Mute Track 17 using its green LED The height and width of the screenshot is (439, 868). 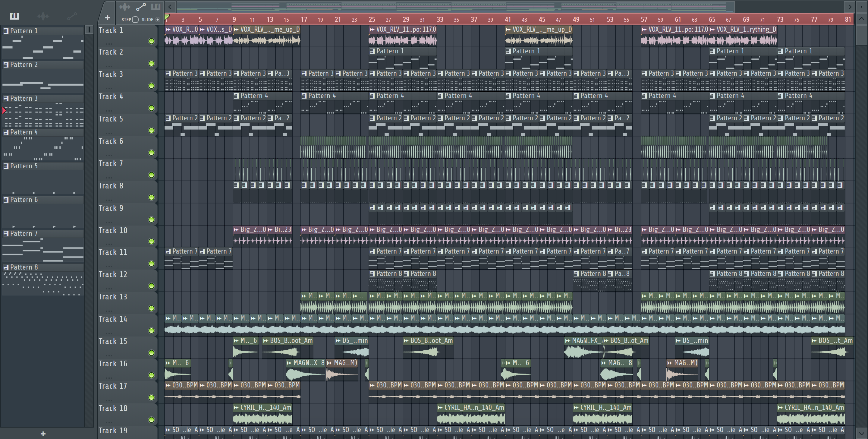tap(151, 397)
